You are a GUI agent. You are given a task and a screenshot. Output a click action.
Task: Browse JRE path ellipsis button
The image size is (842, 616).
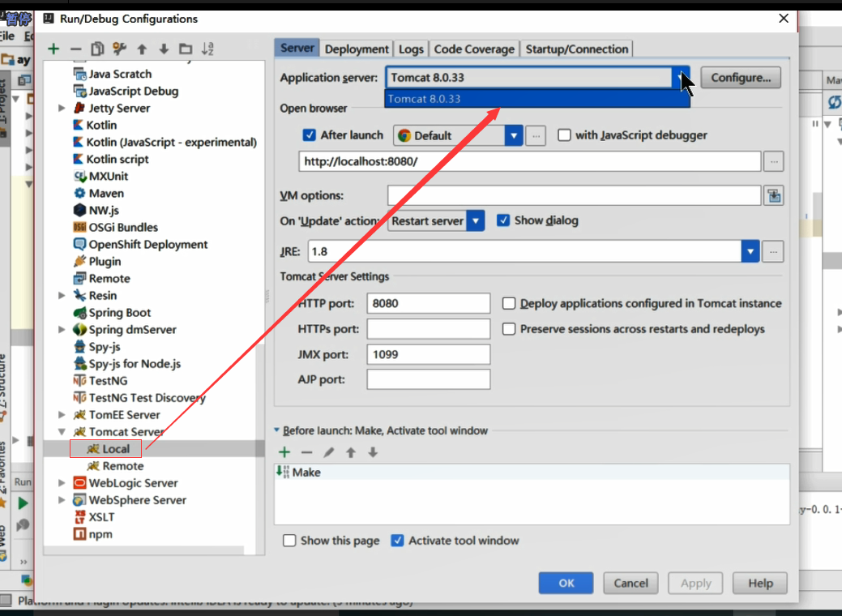[773, 251]
